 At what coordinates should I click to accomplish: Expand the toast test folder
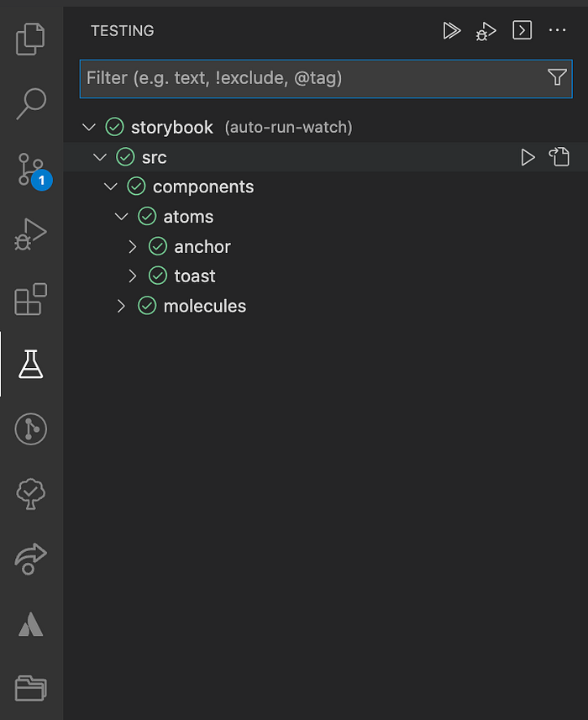pyautogui.click(x=133, y=276)
